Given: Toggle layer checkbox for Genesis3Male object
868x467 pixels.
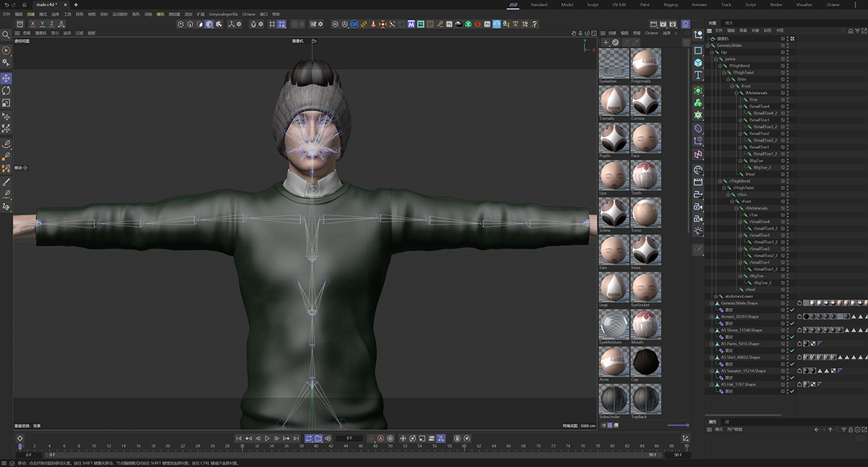Looking at the screenshot, I should (783, 46).
